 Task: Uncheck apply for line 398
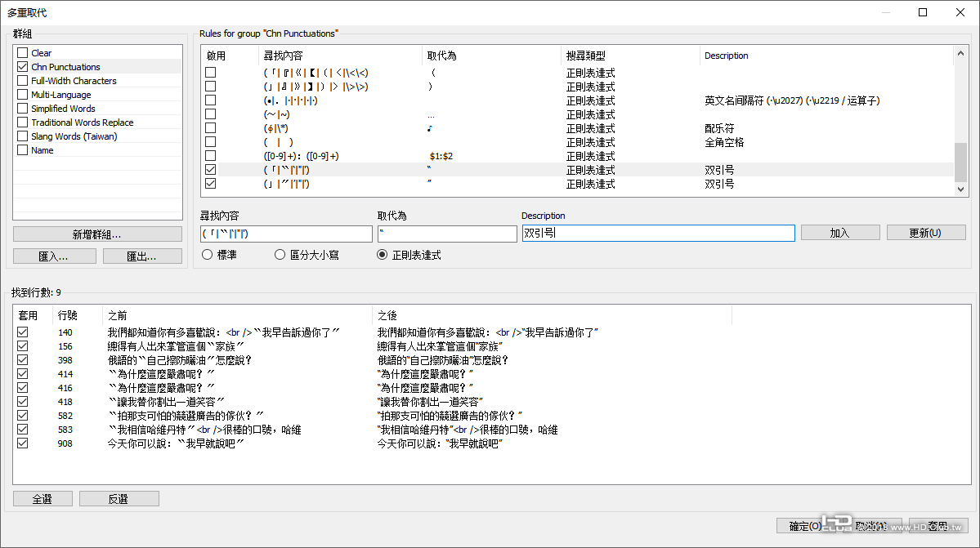click(x=23, y=359)
